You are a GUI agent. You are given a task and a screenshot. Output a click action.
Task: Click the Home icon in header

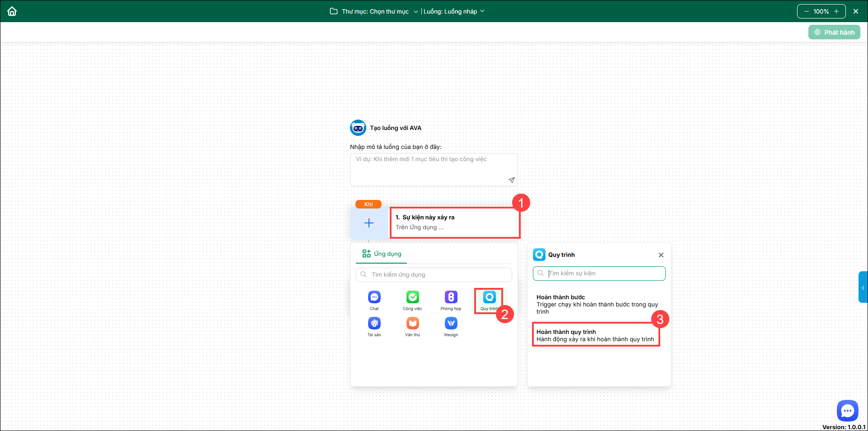tap(12, 11)
